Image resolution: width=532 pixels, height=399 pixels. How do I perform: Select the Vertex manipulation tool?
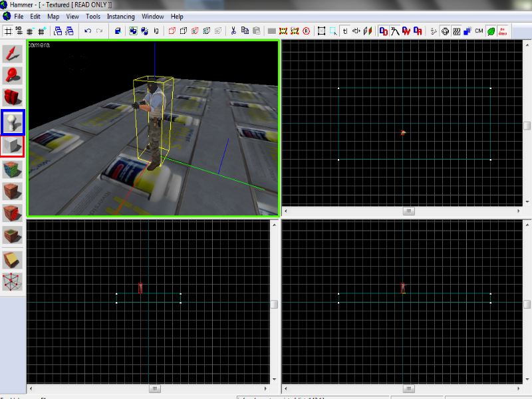[13, 281]
